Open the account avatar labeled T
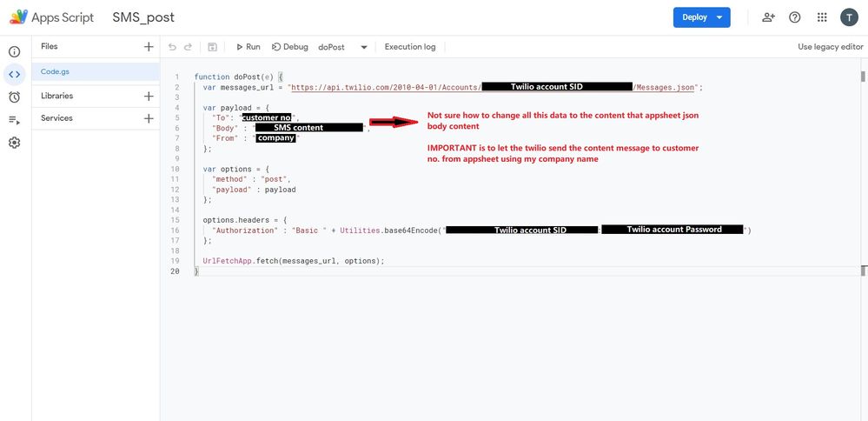The width and height of the screenshot is (868, 421). (x=849, y=17)
